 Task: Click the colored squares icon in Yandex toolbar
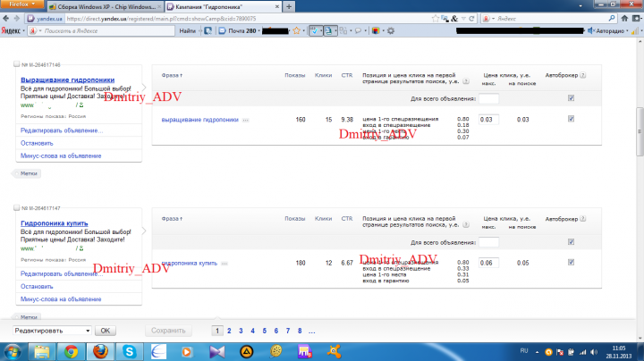(376, 30)
